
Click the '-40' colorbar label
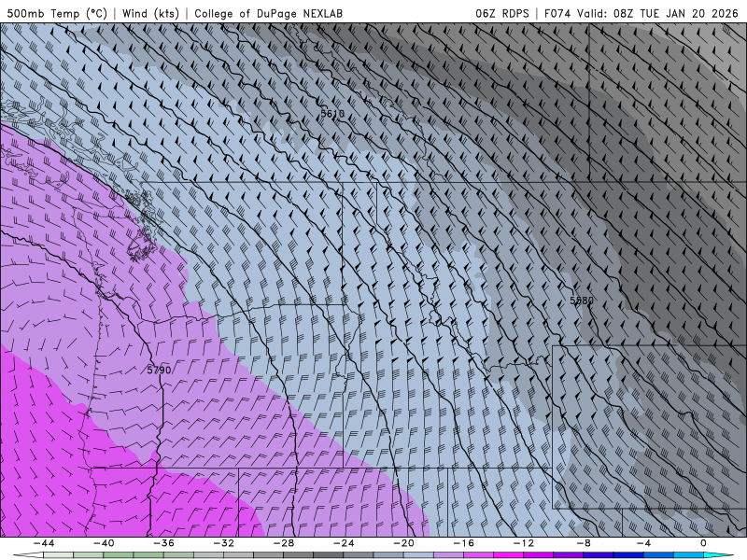104,543
